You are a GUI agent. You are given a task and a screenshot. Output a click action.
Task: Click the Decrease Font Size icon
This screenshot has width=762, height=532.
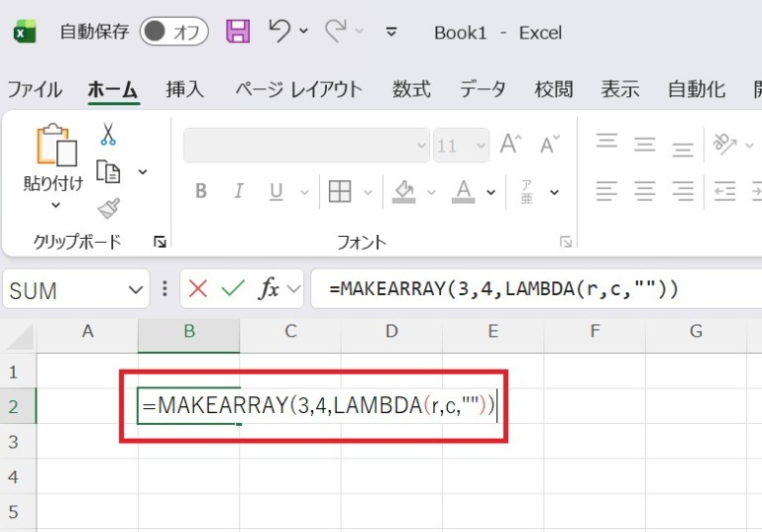(x=550, y=145)
